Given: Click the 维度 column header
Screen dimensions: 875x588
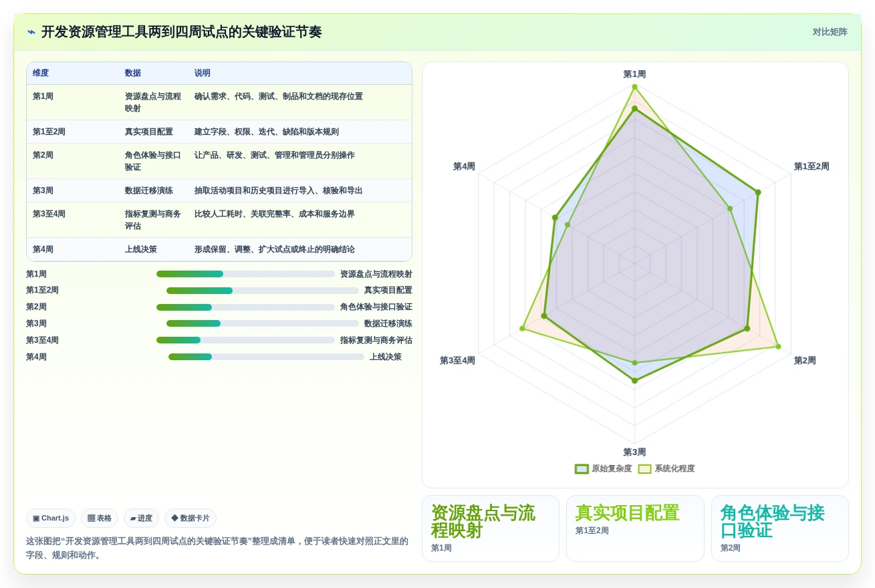Looking at the screenshot, I should [x=41, y=73].
